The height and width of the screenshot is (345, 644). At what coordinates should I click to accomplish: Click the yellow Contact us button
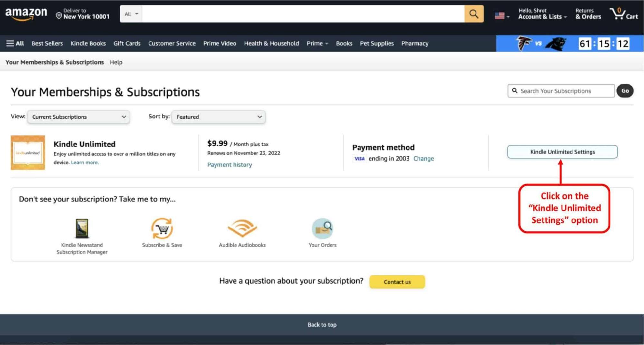397,282
